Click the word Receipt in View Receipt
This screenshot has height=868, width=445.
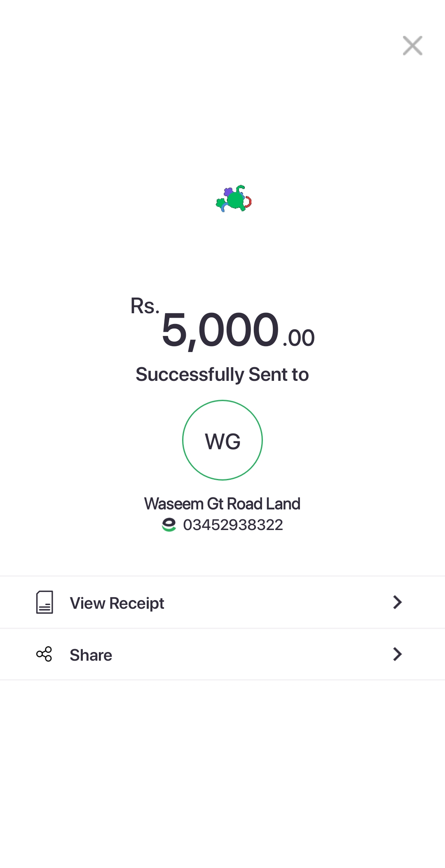[x=137, y=603]
